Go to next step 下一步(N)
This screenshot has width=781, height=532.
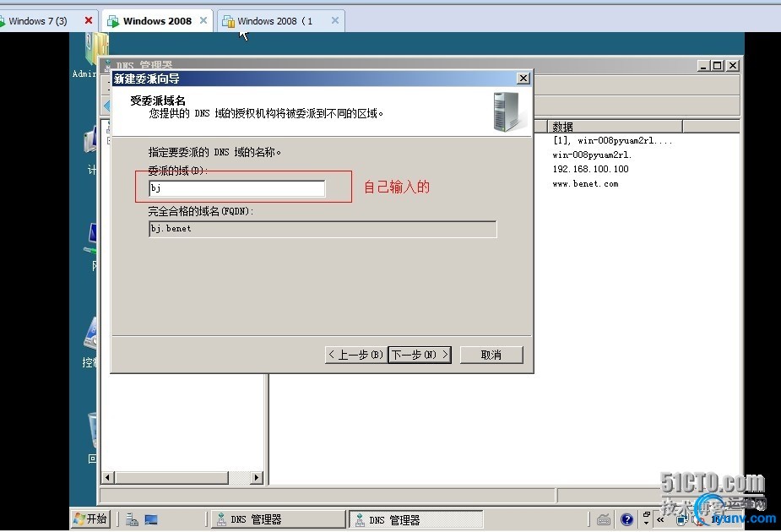[420, 355]
